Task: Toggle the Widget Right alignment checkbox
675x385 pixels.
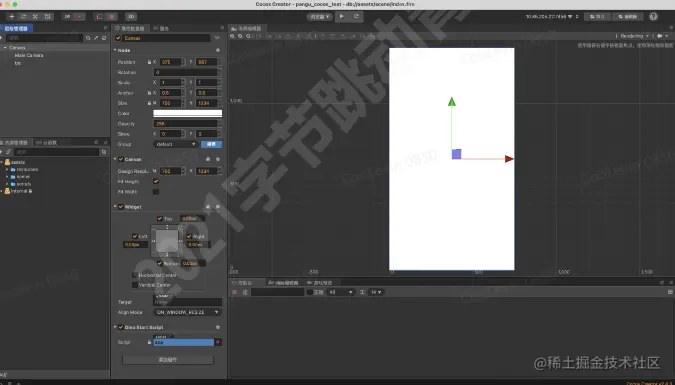Action: (x=189, y=236)
